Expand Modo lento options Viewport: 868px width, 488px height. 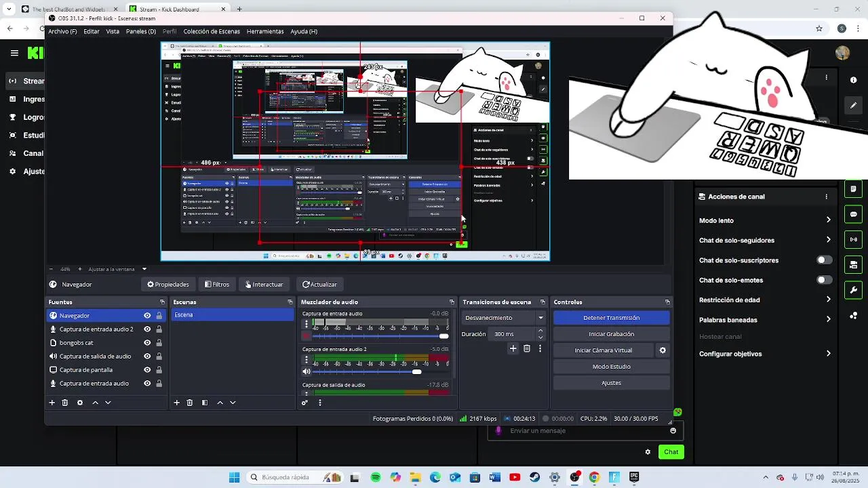pos(828,220)
